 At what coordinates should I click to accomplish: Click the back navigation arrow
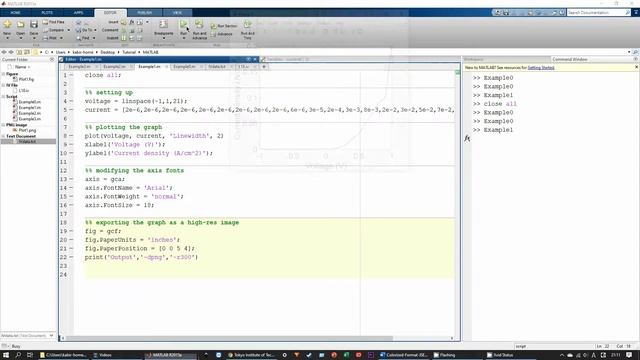coord(4,52)
